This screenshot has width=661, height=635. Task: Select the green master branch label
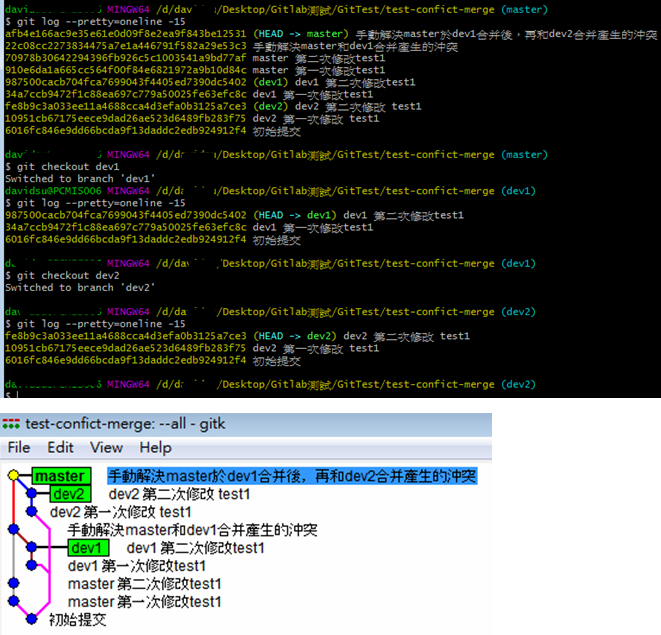(59, 477)
